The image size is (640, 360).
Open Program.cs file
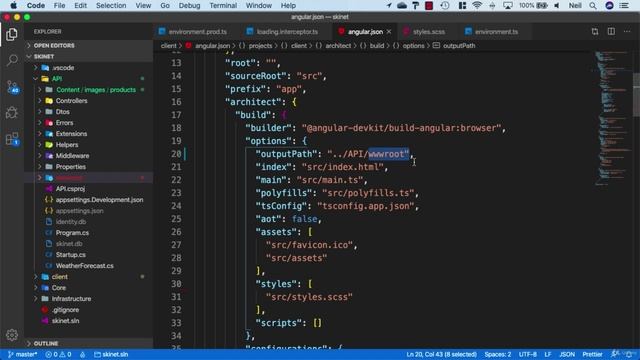(89, 233)
